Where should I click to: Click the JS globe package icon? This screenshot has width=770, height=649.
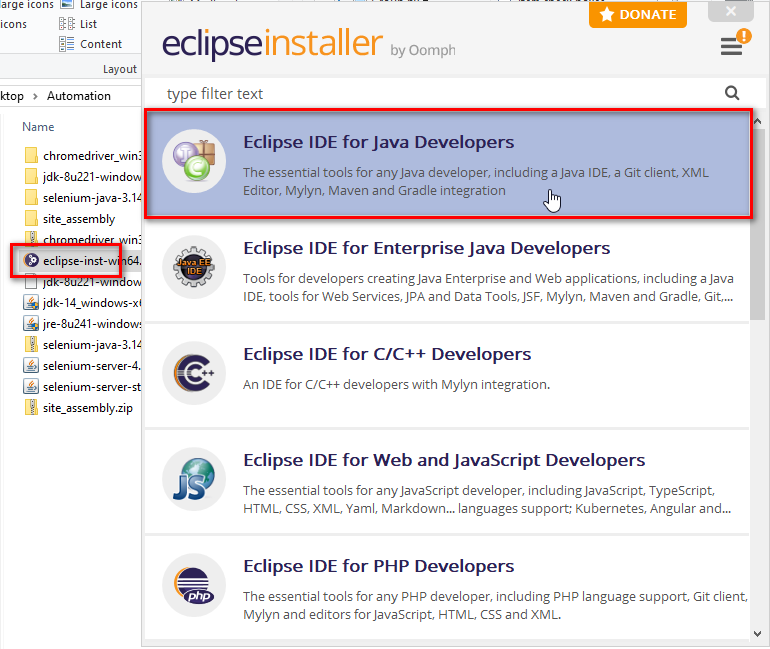click(194, 479)
